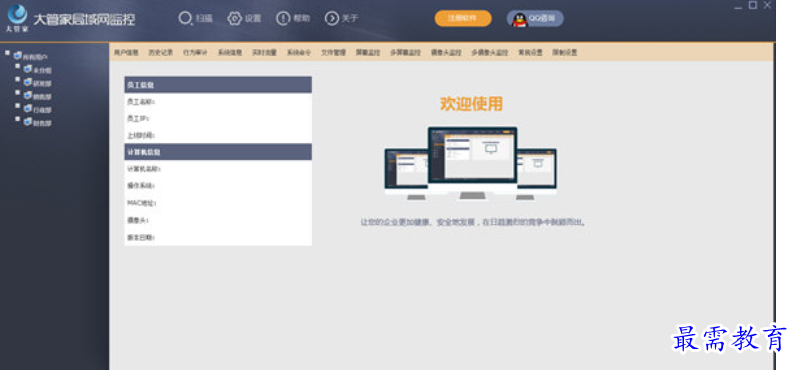Click the three-monitor welcome illustration

tap(471, 163)
